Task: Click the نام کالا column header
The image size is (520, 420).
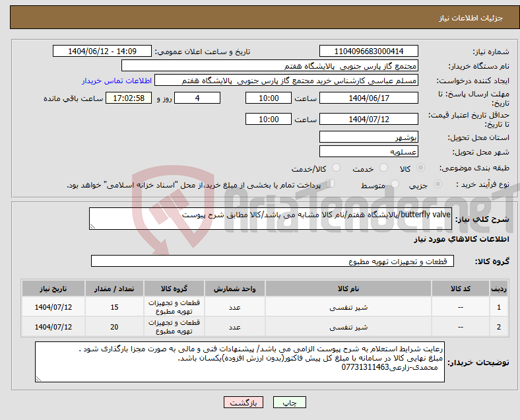Action: (348, 289)
